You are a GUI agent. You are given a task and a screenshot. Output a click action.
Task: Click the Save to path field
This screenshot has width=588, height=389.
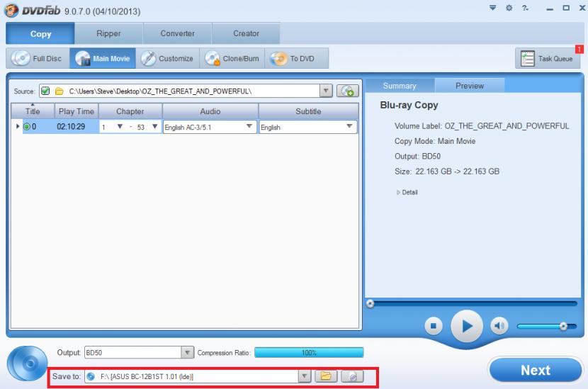pos(197,376)
